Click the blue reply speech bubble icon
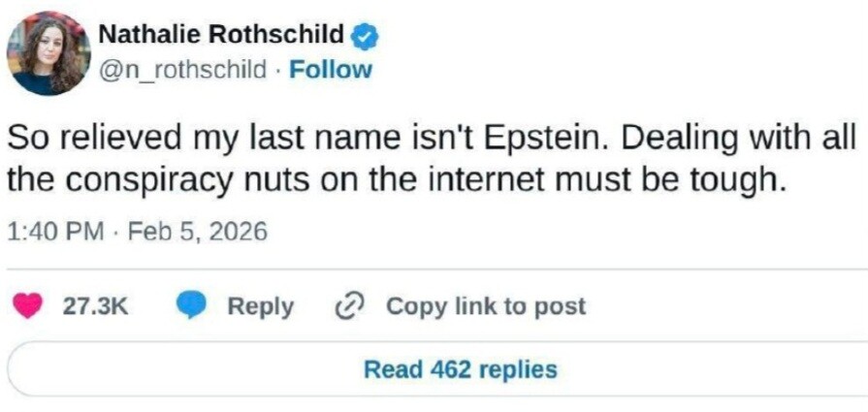Image resolution: width=868 pixels, height=412 pixels. click(192, 306)
